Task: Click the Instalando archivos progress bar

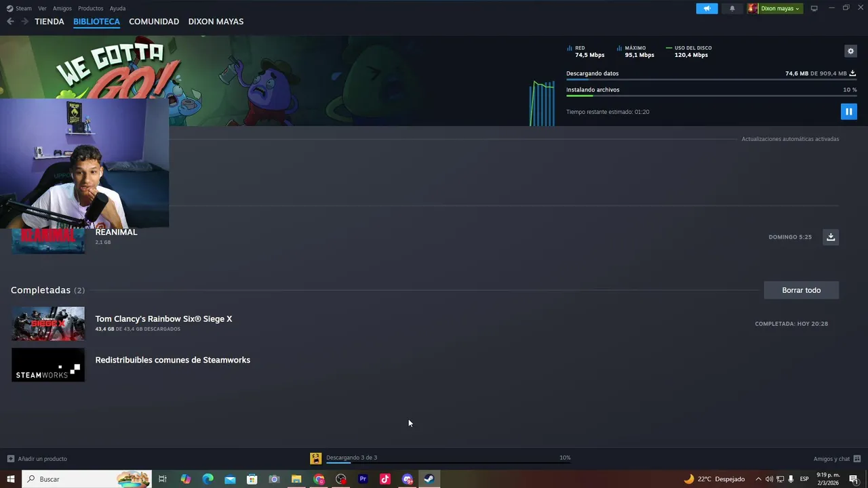Action: coord(711,96)
